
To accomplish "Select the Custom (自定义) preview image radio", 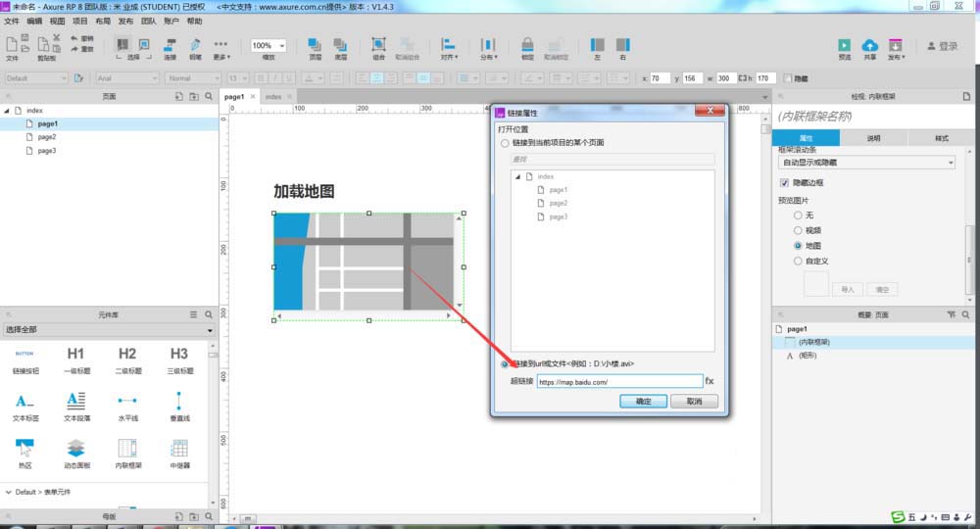I will pos(798,261).
